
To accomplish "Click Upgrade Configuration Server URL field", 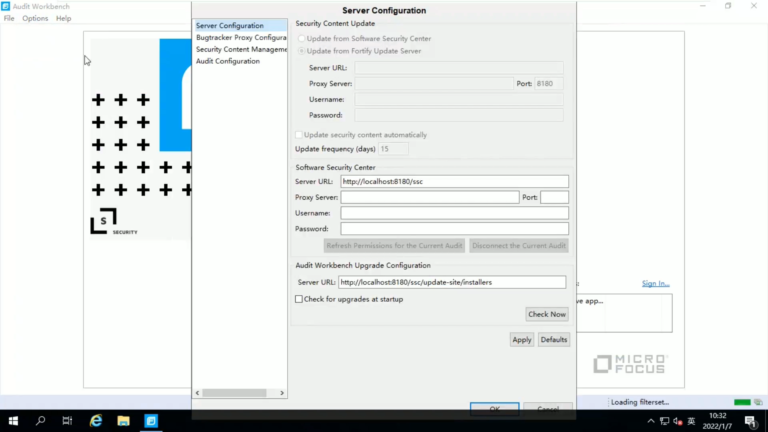I will (452, 282).
